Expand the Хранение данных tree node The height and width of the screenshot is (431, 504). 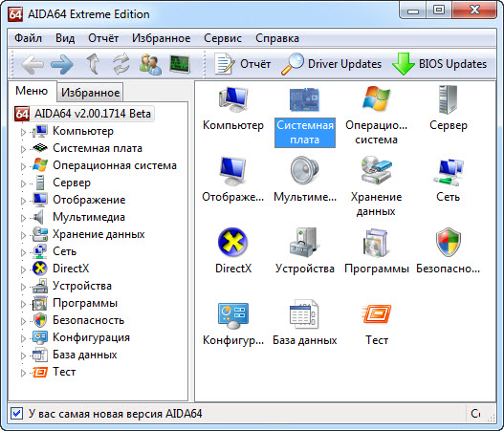click(x=23, y=235)
